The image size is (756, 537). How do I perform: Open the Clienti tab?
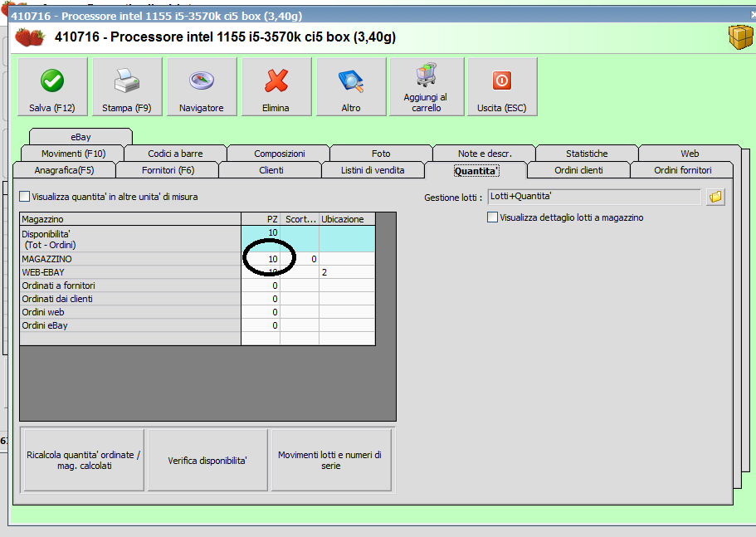tap(271, 170)
